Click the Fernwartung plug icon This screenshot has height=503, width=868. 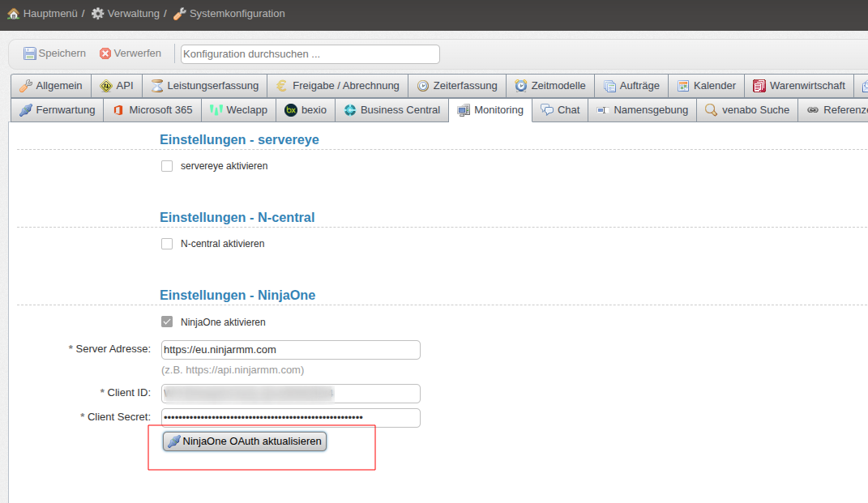(25, 110)
